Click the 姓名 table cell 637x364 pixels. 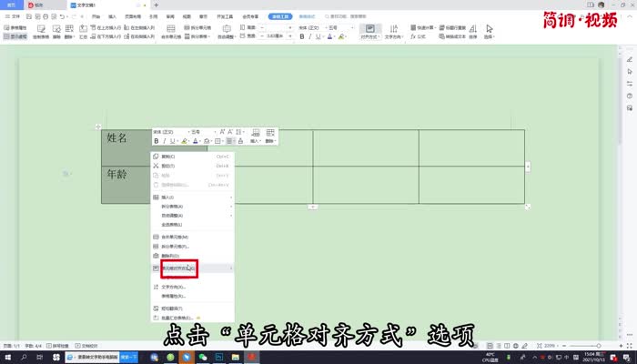(123, 146)
